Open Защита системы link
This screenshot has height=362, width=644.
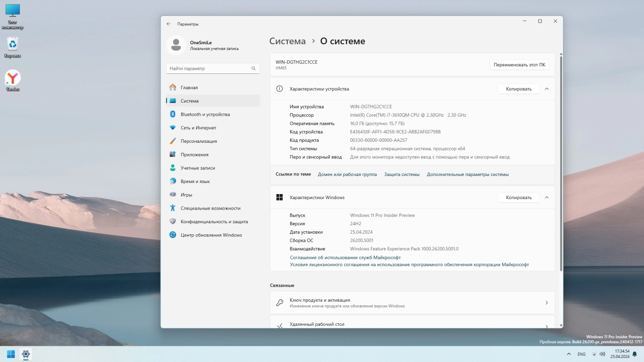click(402, 174)
